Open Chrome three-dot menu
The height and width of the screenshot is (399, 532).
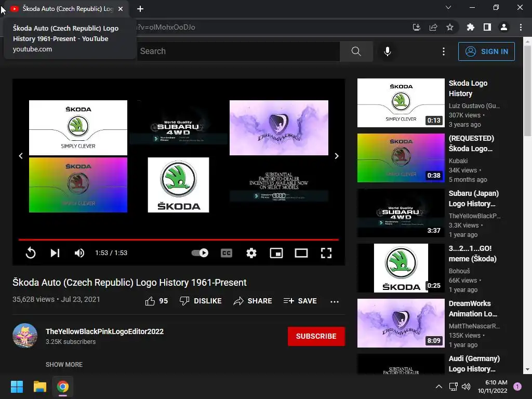click(x=521, y=27)
